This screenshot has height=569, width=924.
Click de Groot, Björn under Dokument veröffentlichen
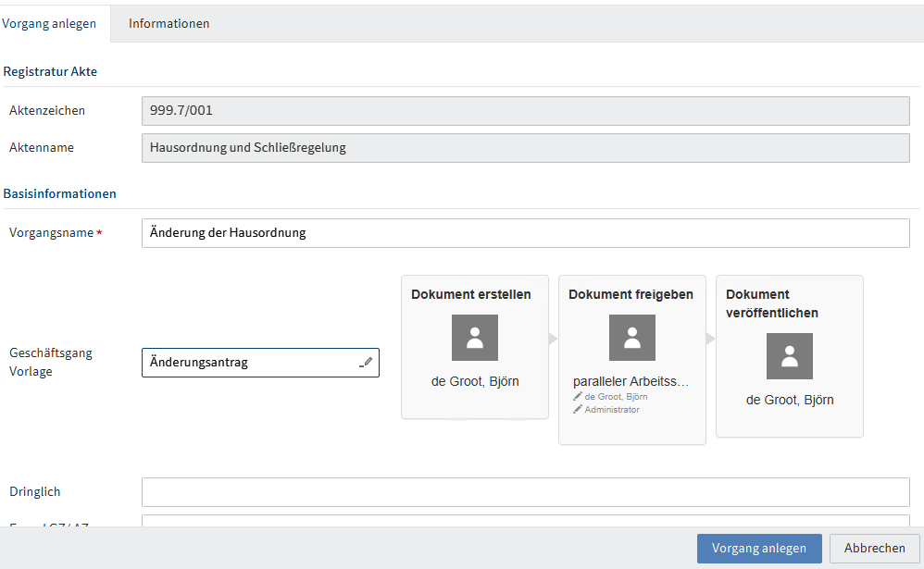click(x=790, y=400)
